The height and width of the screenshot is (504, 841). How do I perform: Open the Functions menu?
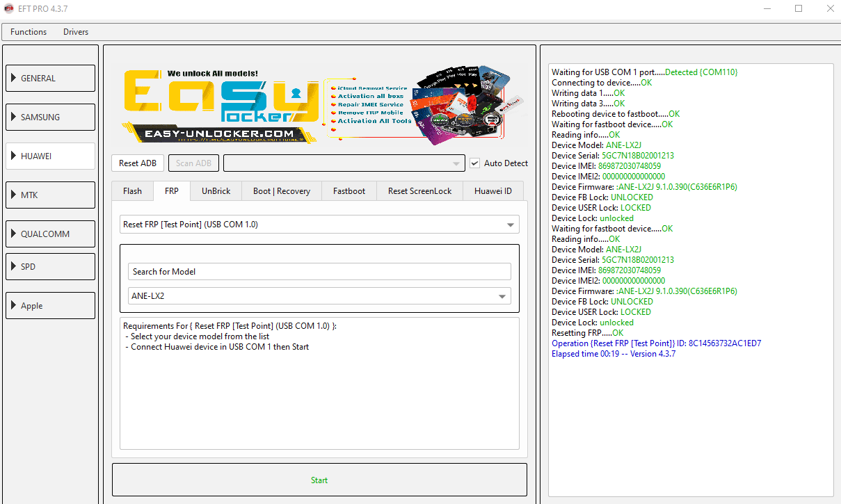coord(29,32)
